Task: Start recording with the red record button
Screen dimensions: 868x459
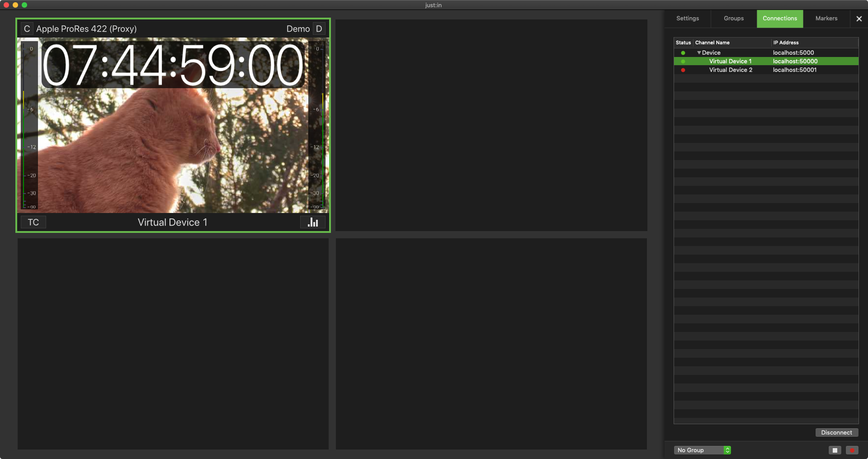Action: point(852,450)
